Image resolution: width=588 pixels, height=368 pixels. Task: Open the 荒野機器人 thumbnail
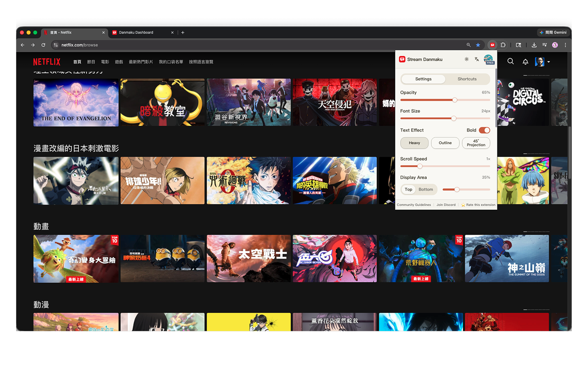tap(421, 259)
